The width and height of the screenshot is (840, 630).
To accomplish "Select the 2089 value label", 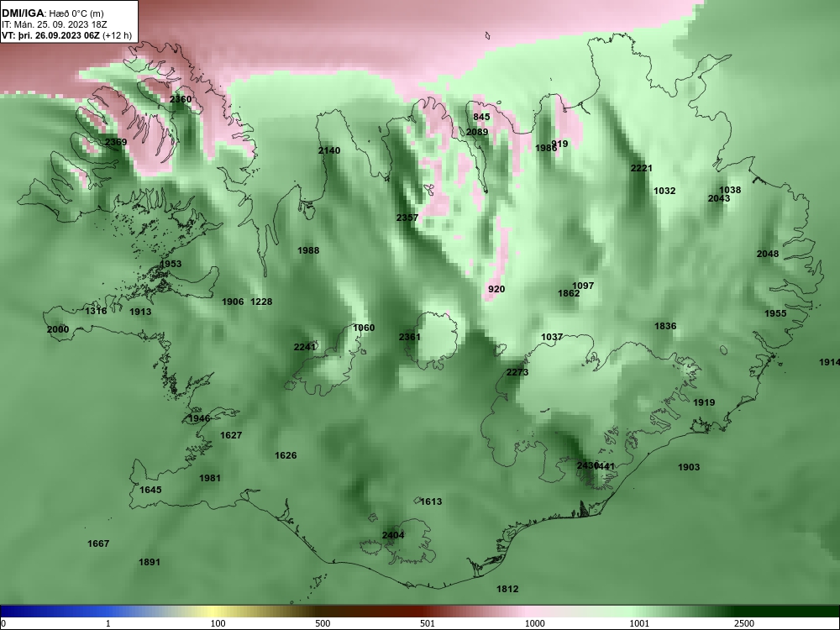I will (x=477, y=132).
